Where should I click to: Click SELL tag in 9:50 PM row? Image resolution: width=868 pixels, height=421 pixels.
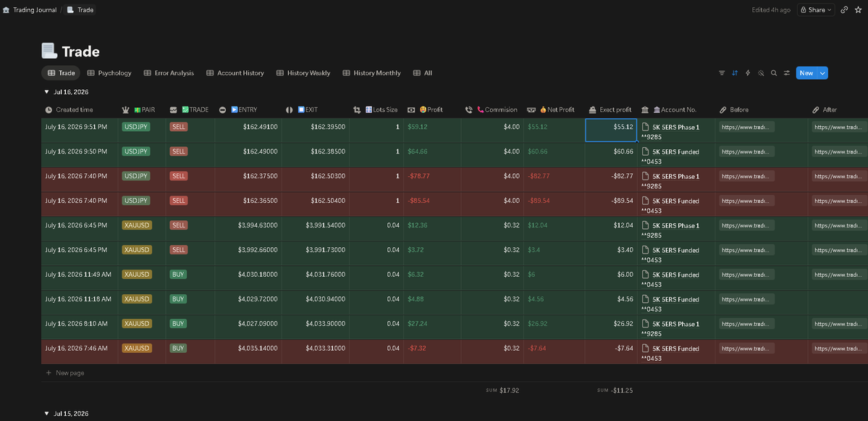[x=179, y=151]
